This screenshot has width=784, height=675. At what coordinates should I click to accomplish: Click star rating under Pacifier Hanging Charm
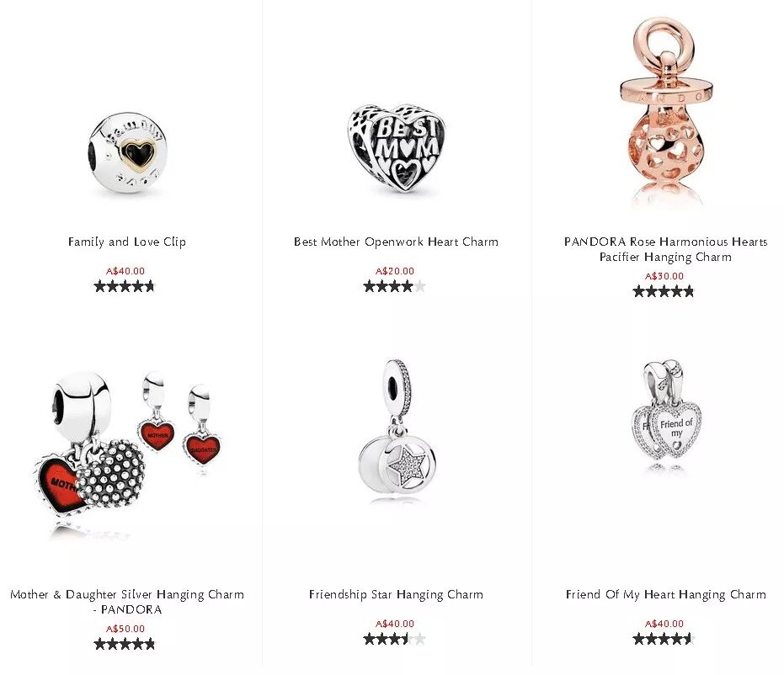664,291
